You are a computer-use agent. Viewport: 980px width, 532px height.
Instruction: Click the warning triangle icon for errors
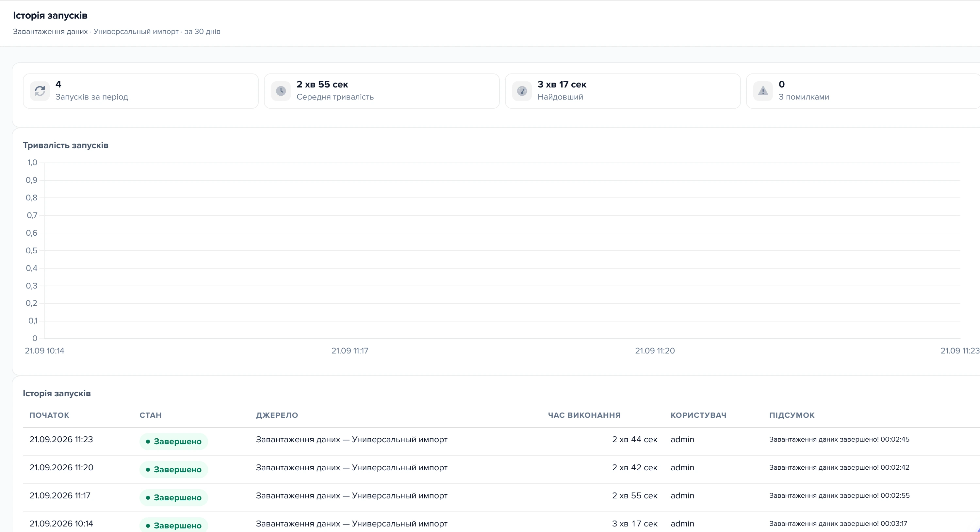click(x=763, y=91)
